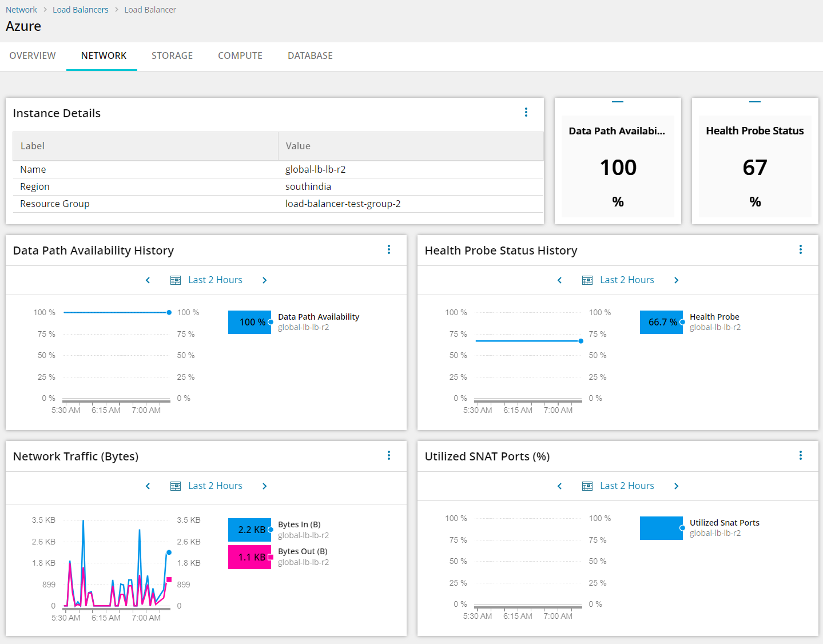Click Name label cell
Image resolution: width=823 pixels, height=644 pixels.
point(146,169)
